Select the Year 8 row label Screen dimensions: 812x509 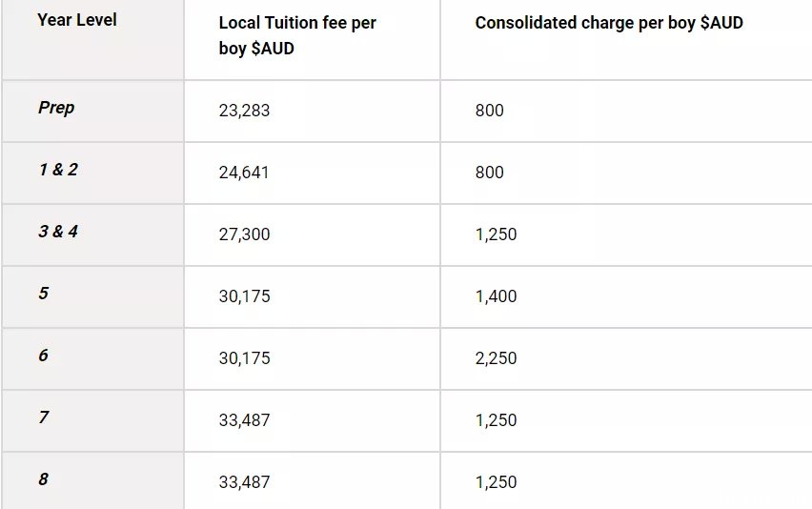[x=44, y=478]
